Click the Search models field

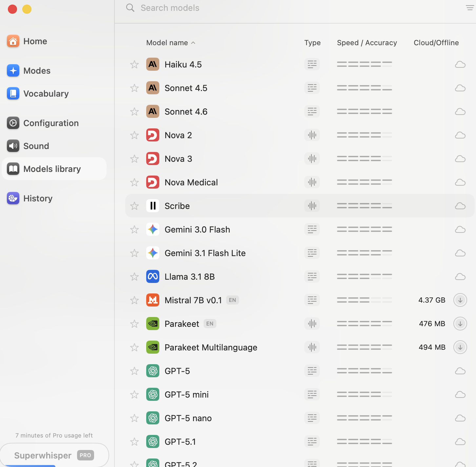pos(170,8)
